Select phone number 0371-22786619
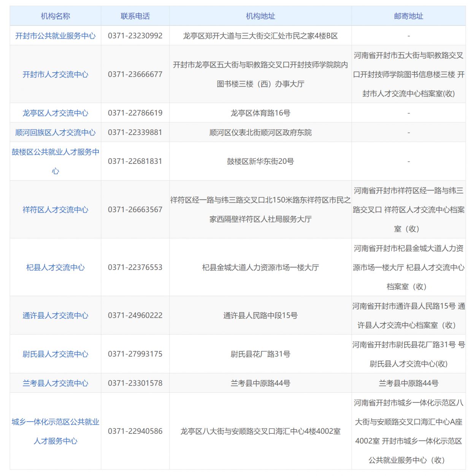468x476 pixels. [x=135, y=113]
